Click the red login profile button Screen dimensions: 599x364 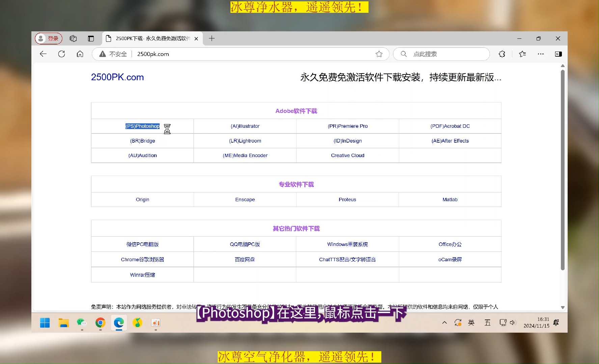pyautogui.click(x=49, y=38)
